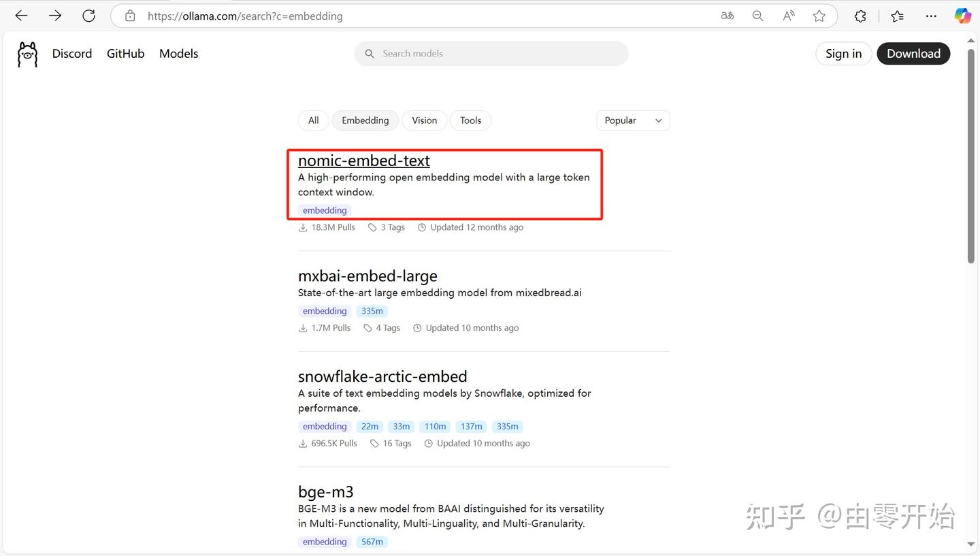The height and width of the screenshot is (556, 980).
Task: Focus the Search models input field
Action: coord(491,54)
